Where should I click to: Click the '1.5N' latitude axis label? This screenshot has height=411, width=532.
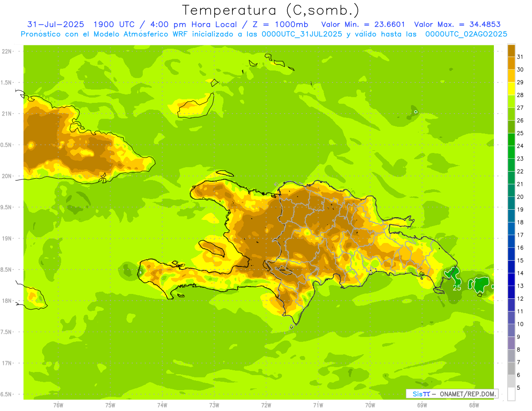[x=6, y=82]
